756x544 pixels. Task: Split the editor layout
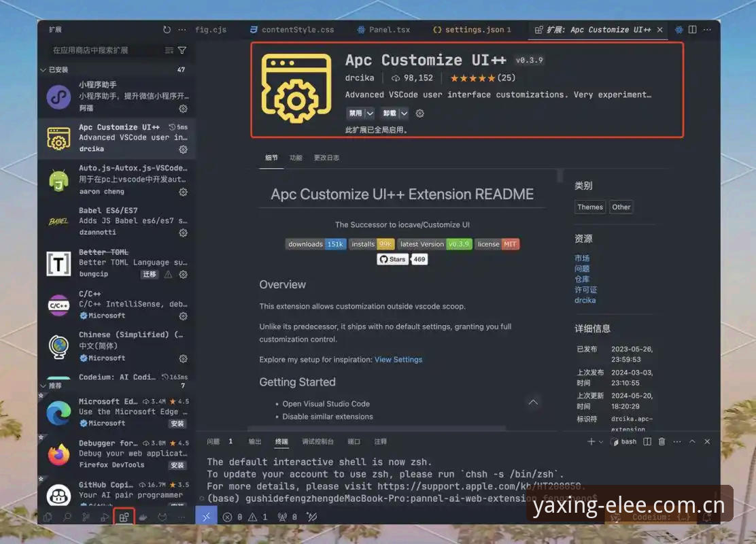click(692, 29)
